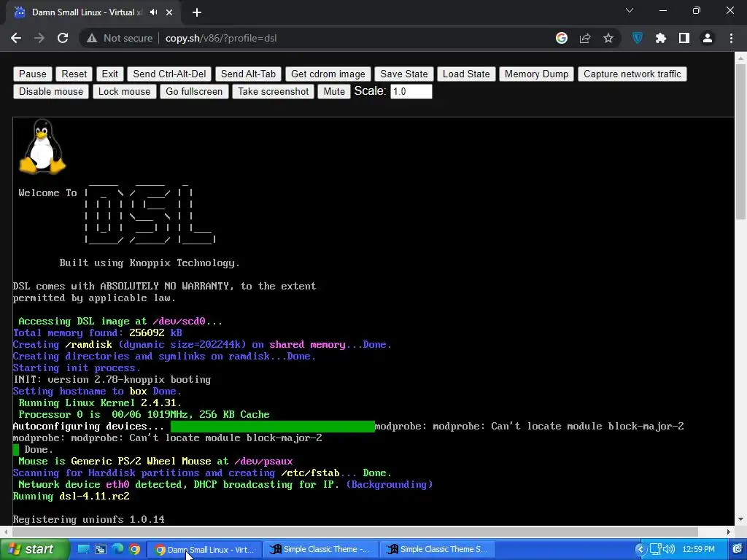Click the browser forward arrow
Screen dimensions: 747x560
(39, 38)
